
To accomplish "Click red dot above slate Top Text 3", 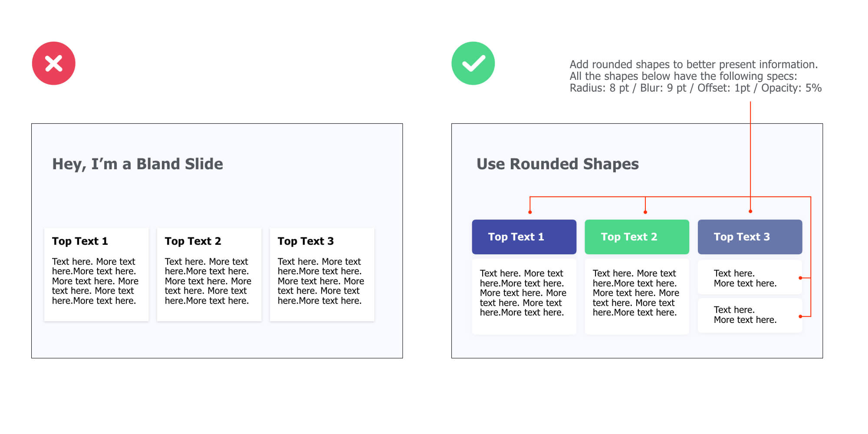I will tap(750, 211).
